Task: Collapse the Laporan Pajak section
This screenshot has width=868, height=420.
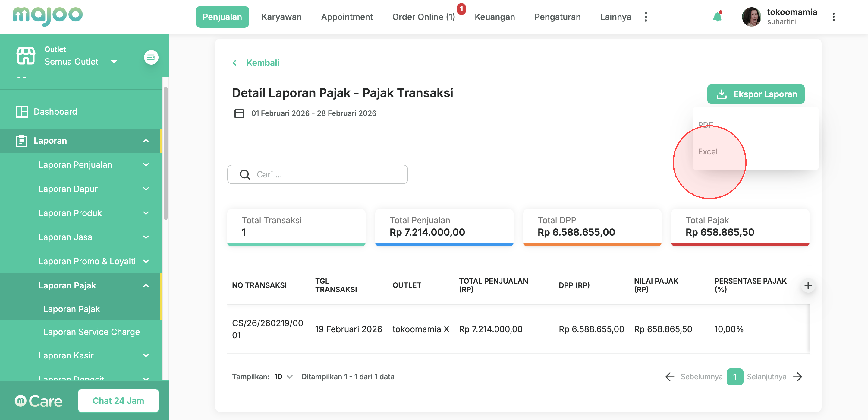Action: pyautogui.click(x=146, y=286)
